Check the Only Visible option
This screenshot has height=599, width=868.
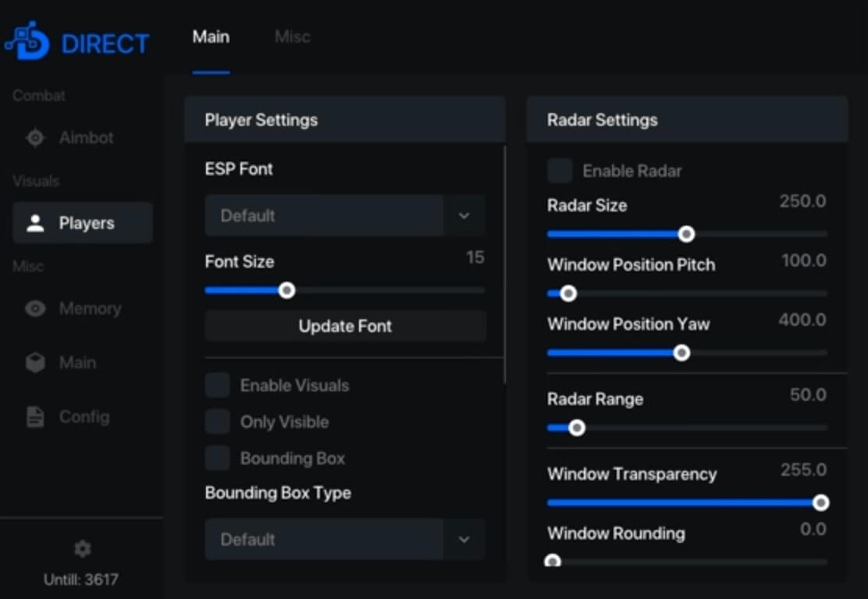pyautogui.click(x=217, y=422)
